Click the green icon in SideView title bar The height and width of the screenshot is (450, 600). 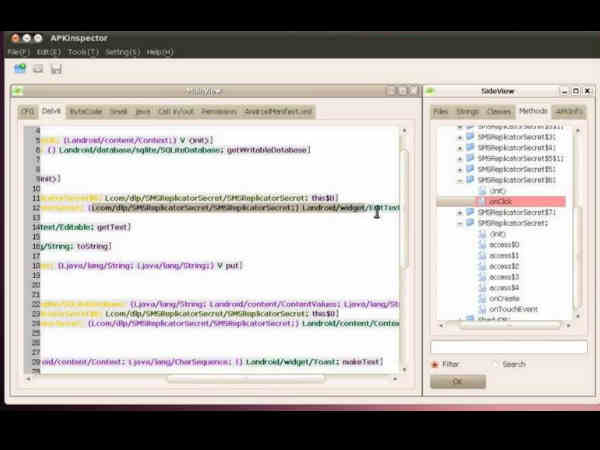(430, 91)
